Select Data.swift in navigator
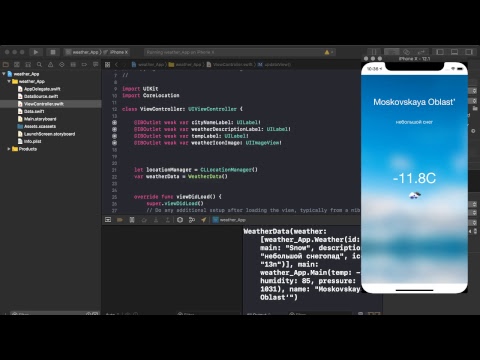Viewport: 480px width, 360px height. pyautogui.click(x=31, y=111)
